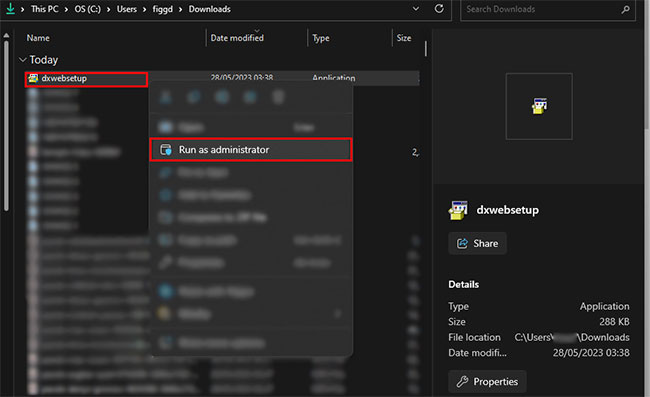650x397 pixels.
Task: Open Properties from the details pane
Action: point(487,381)
